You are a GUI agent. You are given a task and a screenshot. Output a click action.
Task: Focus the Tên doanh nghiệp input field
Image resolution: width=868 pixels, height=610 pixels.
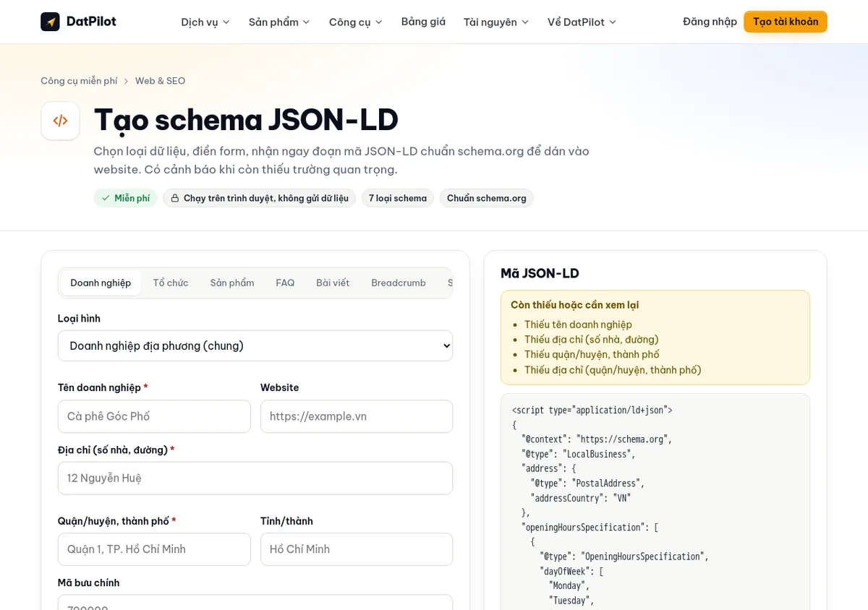[154, 416]
